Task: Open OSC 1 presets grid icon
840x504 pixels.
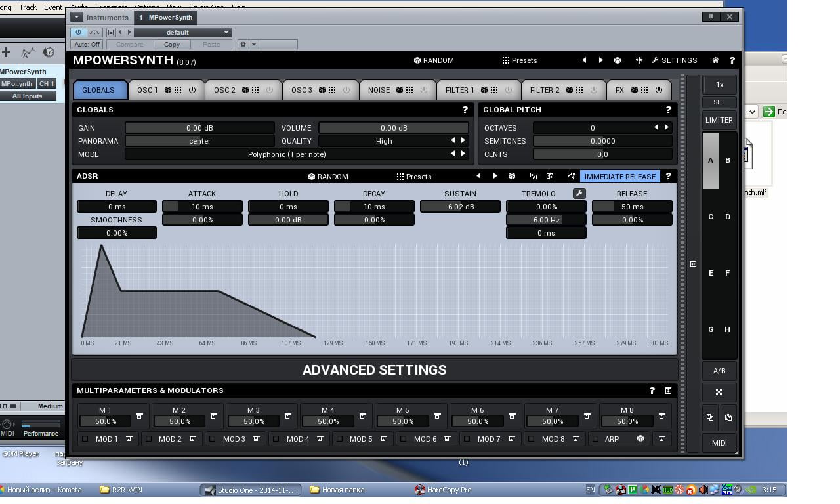Action: pyautogui.click(x=178, y=90)
